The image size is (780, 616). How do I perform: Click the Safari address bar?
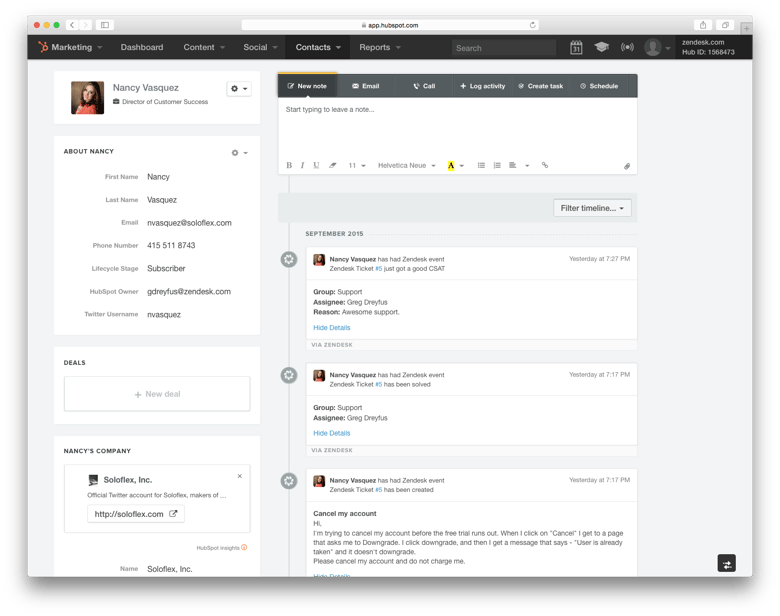(x=390, y=25)
